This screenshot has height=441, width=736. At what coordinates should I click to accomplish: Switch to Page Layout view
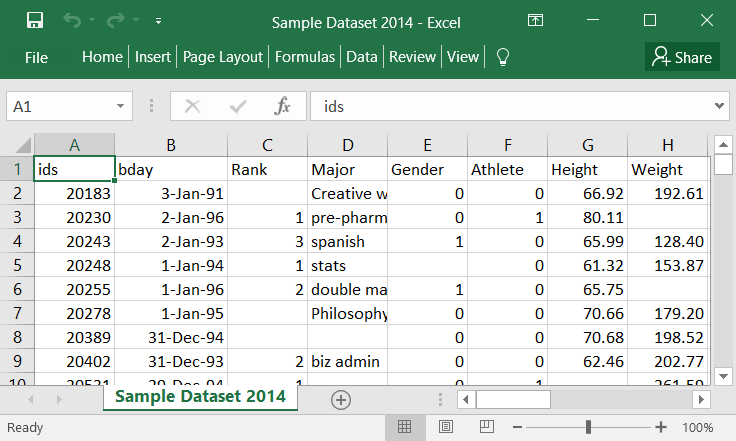click(446, 427)
